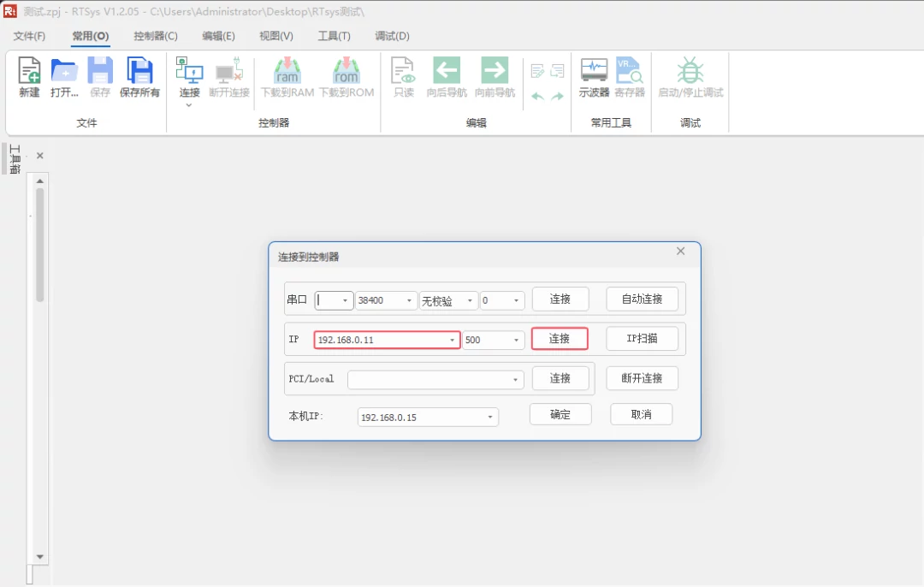924x587 pixels.
Task: Click the serial port input field
Action: [334, 300]
